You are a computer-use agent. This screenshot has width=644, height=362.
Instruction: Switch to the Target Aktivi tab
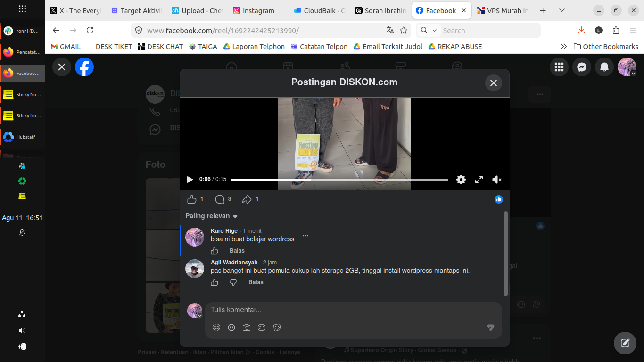[x=138, y=10]
